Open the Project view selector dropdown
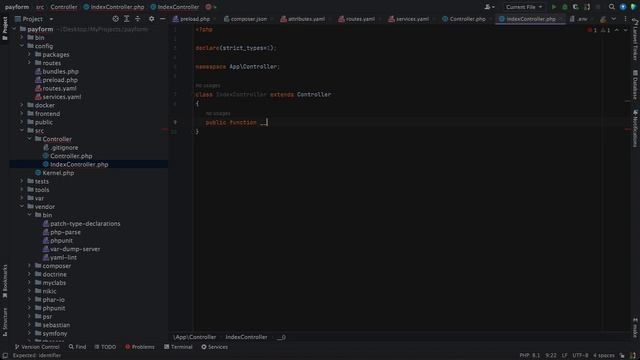640x360 pixels. click(34, 19)
